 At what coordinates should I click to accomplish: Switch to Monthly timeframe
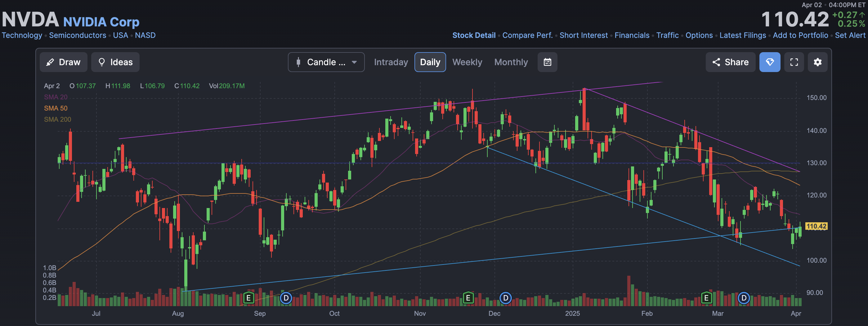[511, 62]
